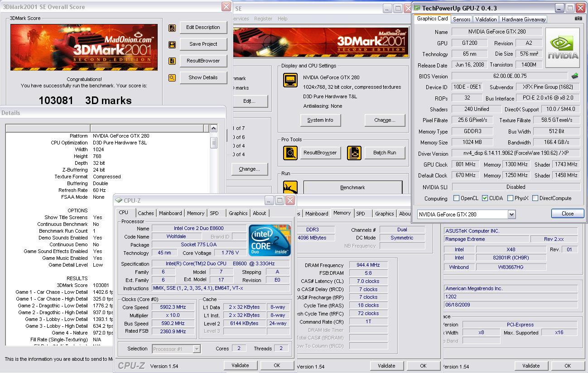
Task: Open the GPU selection dropdown in GPU-Z
Action: point(512,215)
